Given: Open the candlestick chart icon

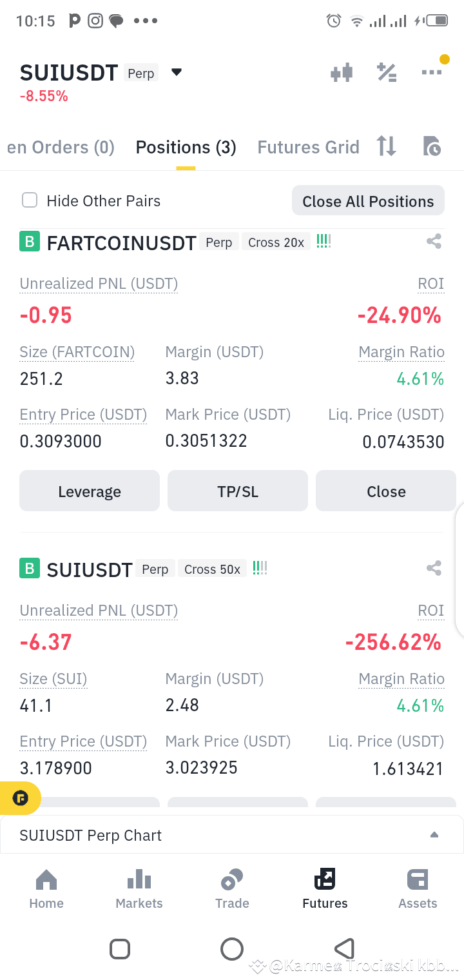Looking at the screenshot, I should pyautogui.click(x=342, y=72).
